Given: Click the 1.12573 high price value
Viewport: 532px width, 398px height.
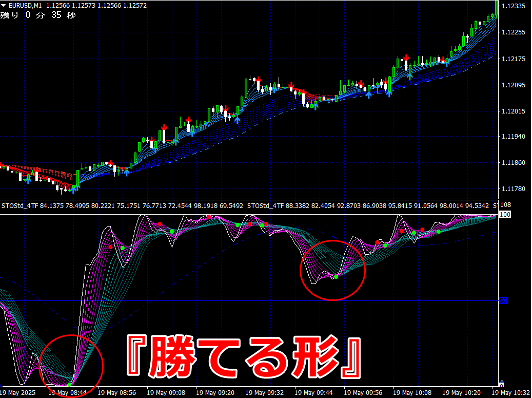Looking at the screenshot, I should click(84, 6).
